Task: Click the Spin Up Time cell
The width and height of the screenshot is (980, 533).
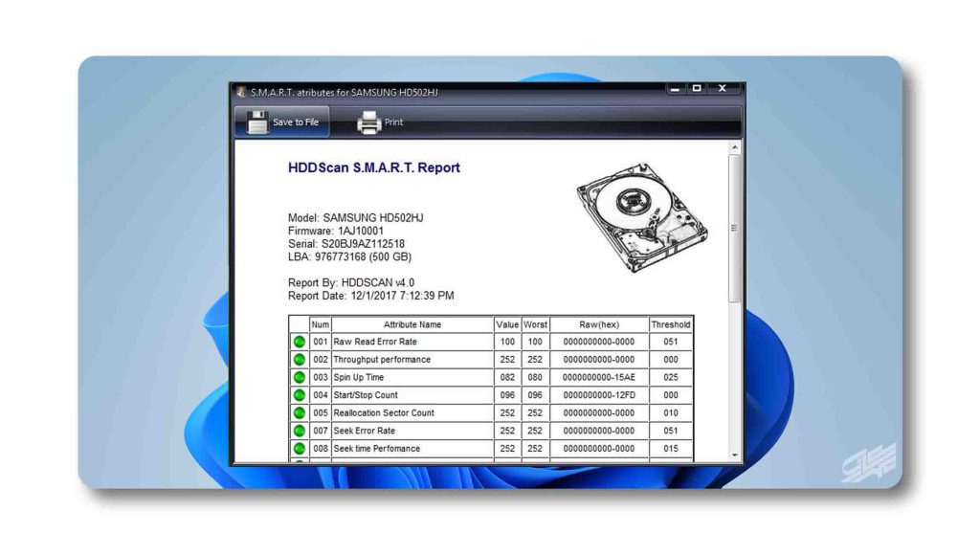Action: (412, 377)
